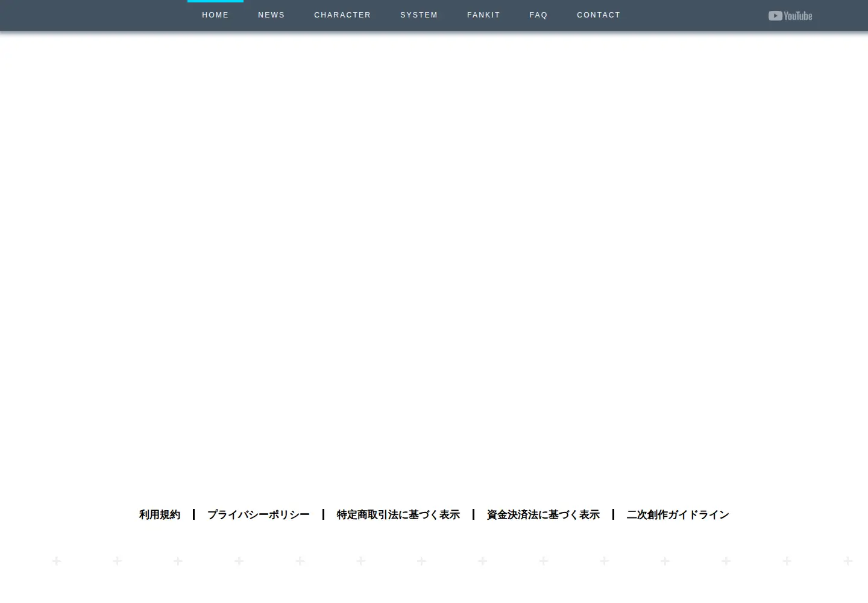Screen dimensions: 868x603
Task: View the FAQ page
Action: click(x=538, y=15)
